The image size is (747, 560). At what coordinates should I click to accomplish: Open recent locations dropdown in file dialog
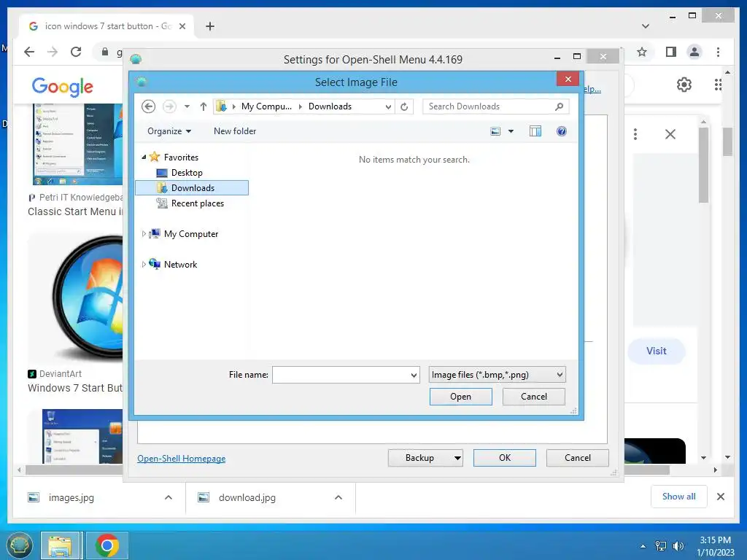click(187, 106)
